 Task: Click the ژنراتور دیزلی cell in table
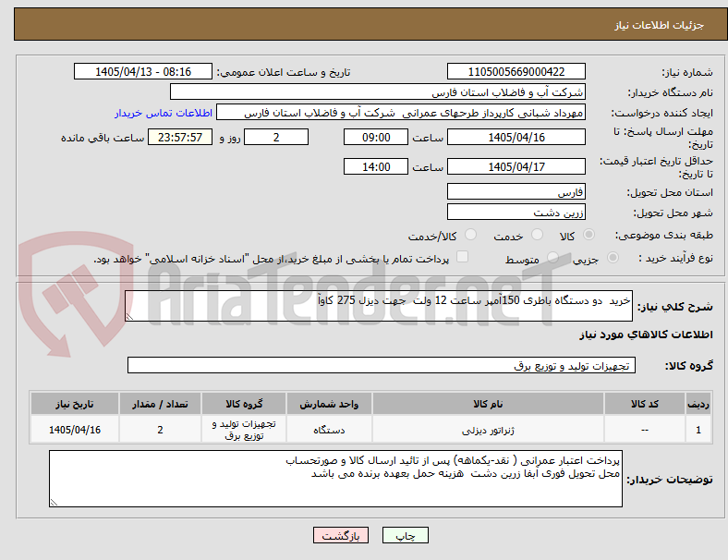tap(488, 430)
